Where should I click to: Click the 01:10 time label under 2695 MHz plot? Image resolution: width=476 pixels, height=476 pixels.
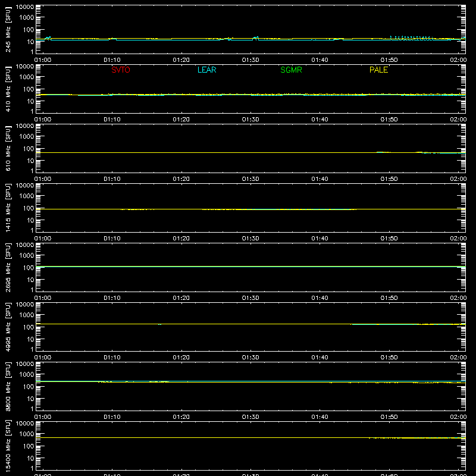[112, 298]
